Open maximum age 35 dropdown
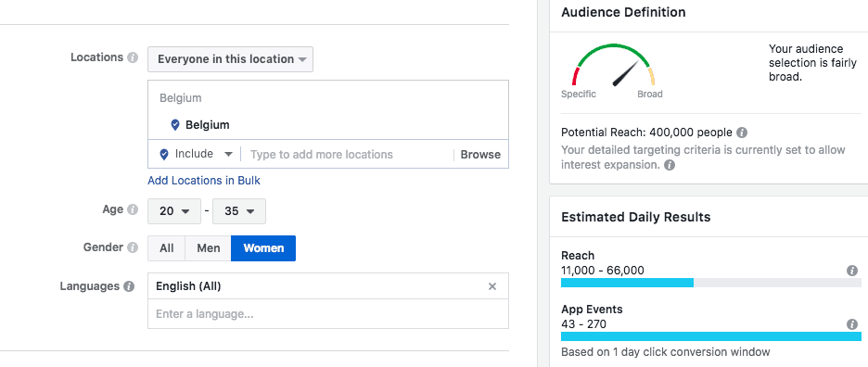 [239, 211]
